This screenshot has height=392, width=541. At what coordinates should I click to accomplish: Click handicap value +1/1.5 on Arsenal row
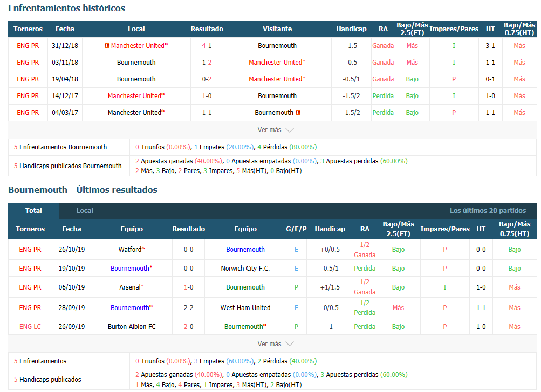click(330, 287)
